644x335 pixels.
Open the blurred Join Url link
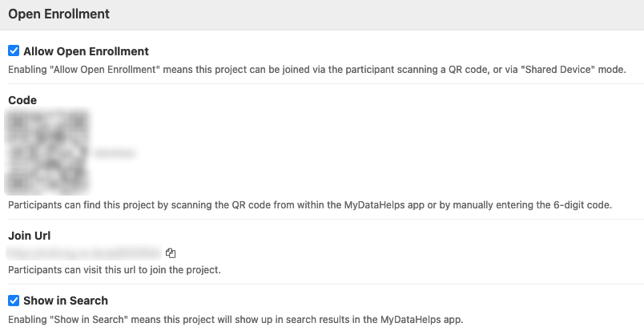[x=84, y=252]
